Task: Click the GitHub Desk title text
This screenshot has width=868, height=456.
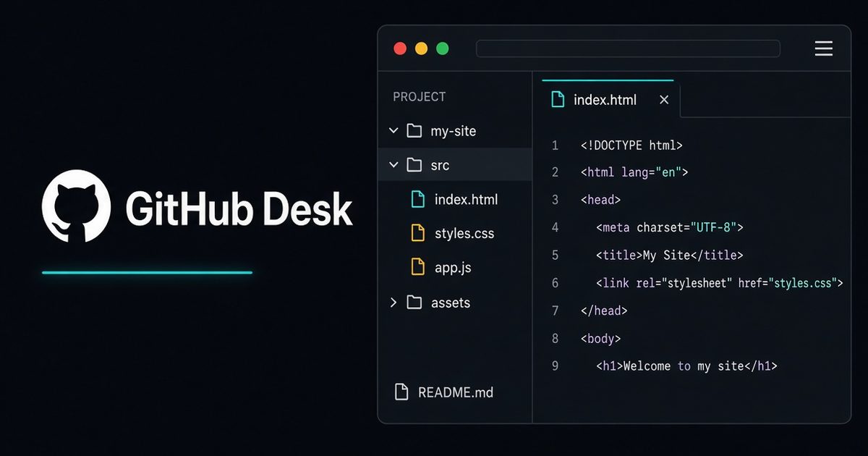Action: point(239,208)
